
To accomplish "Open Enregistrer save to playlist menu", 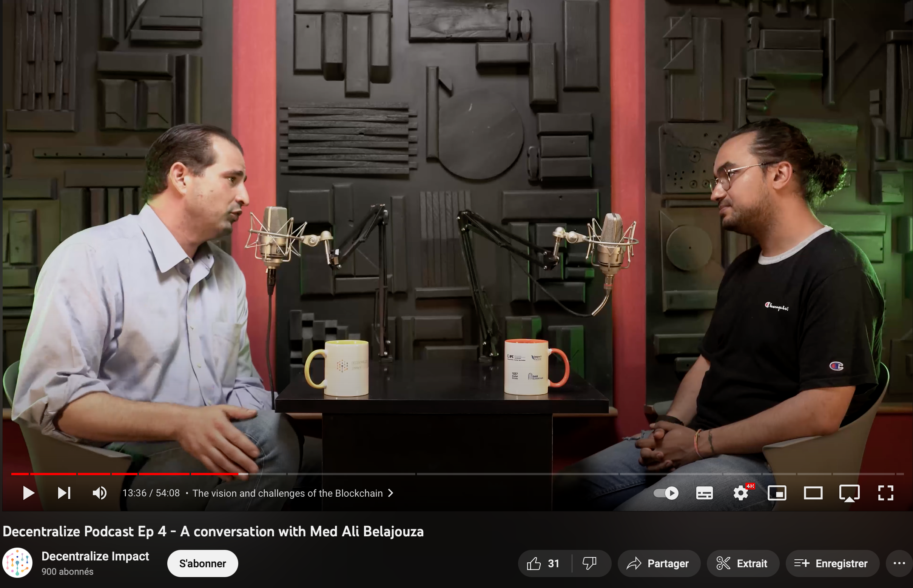I will [832, 563].
